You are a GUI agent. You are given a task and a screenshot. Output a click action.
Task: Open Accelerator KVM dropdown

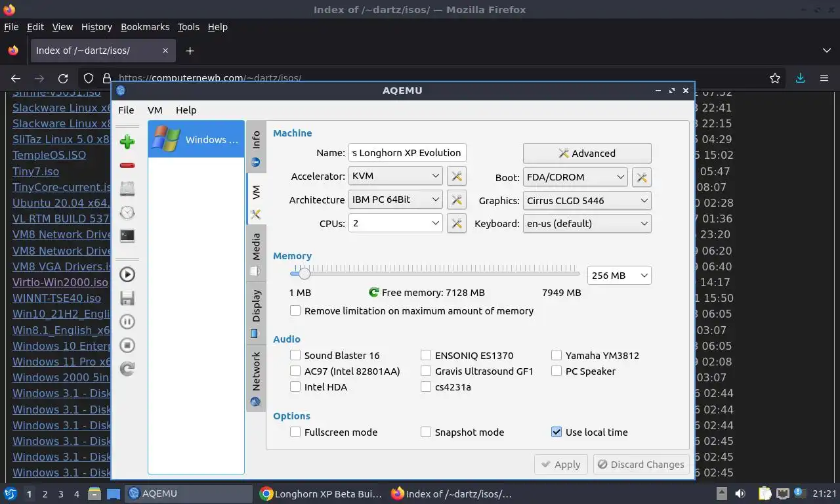click(396, 176)
